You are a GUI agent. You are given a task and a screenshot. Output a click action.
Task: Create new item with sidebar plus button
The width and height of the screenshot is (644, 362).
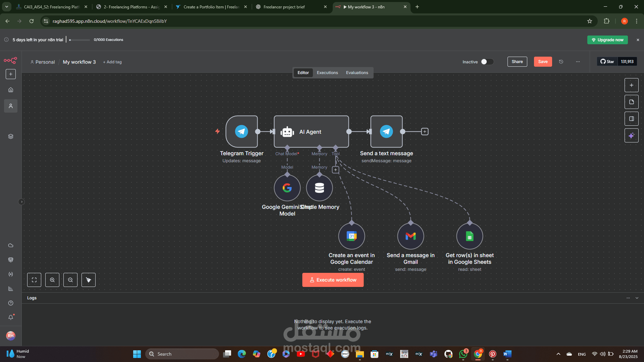pos(11,74)
